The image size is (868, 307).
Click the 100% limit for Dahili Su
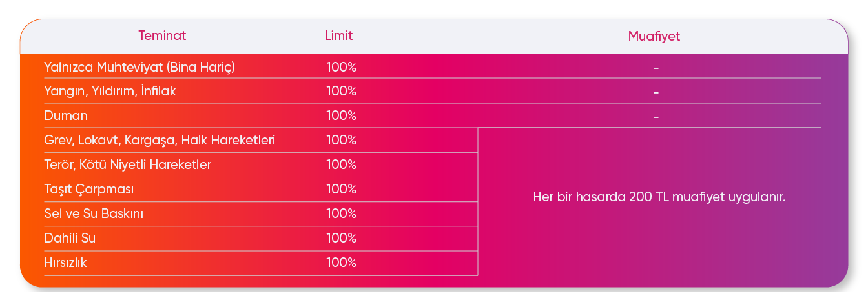tap(342, 238)
